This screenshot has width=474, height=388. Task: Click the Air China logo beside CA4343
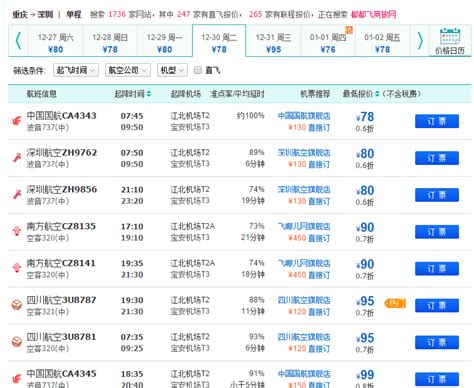coord(17,121)
